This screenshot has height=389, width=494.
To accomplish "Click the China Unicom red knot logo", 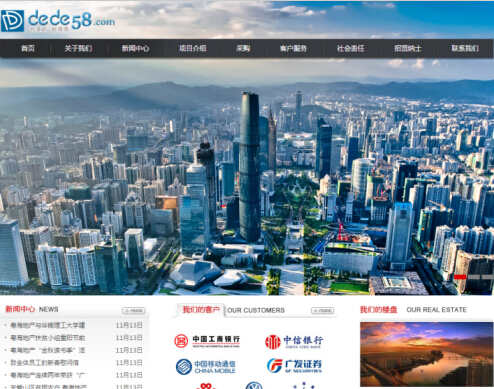I will pos(206,386).
